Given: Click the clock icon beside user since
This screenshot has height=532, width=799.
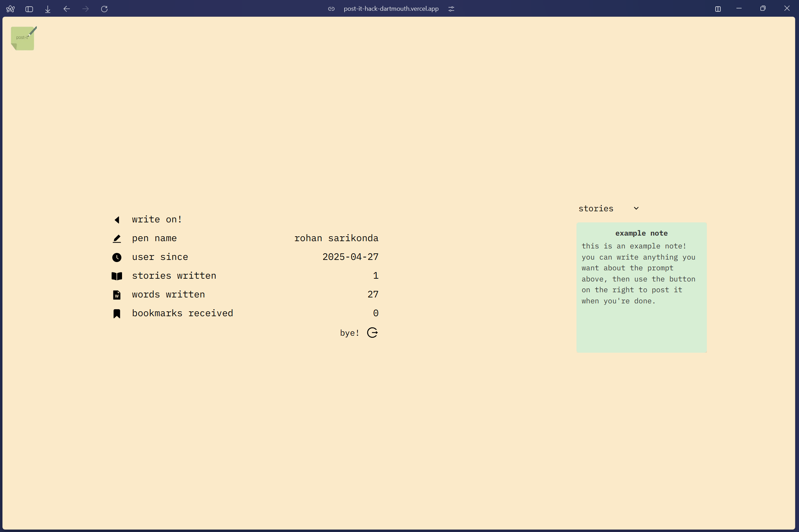Looking at the screenshot, I should click(117, 257).
